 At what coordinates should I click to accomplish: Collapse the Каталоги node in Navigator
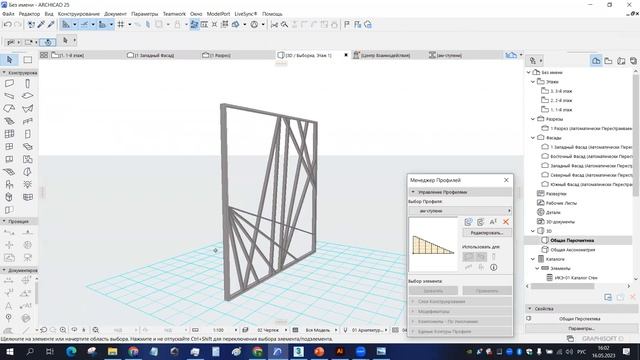coord(533,259)
